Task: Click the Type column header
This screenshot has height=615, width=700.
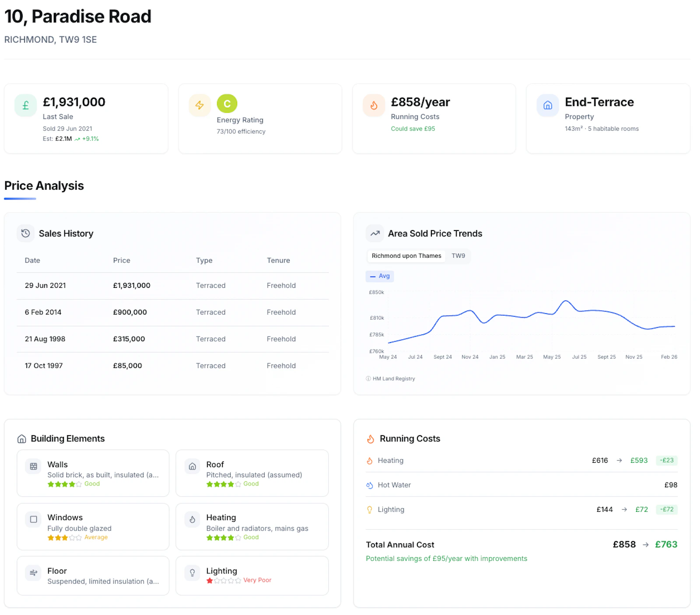Action: [204, 260]
